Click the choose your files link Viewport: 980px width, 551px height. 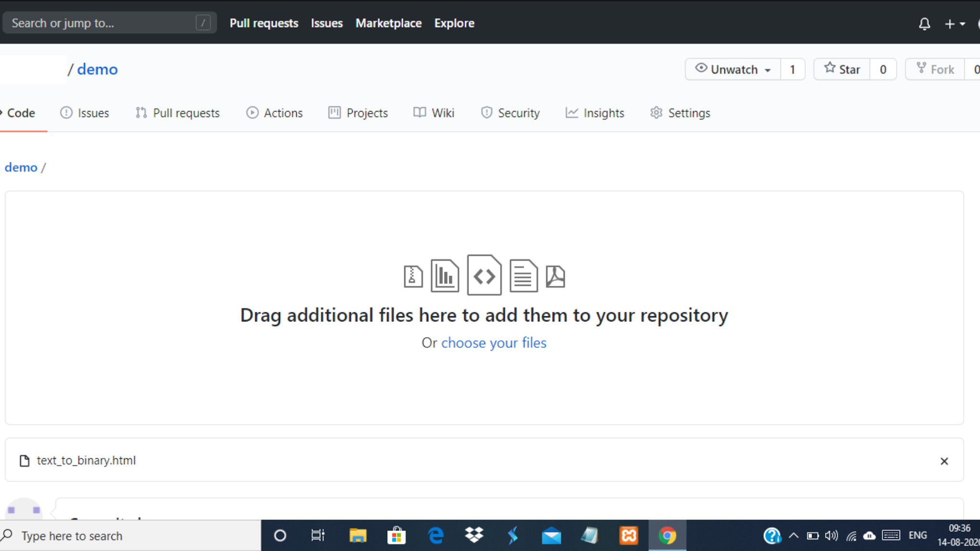493,342
